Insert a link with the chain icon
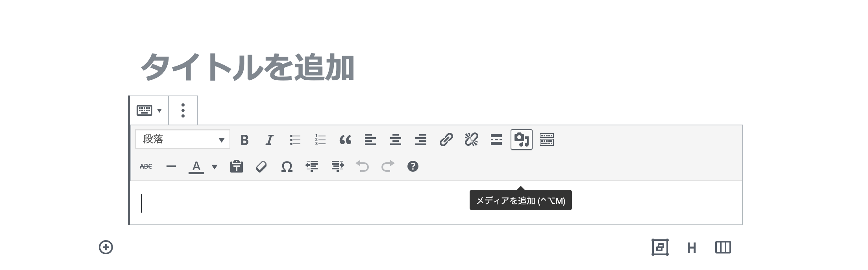The image size is (868, 270). pyautogui.click(x=446, y=140)
